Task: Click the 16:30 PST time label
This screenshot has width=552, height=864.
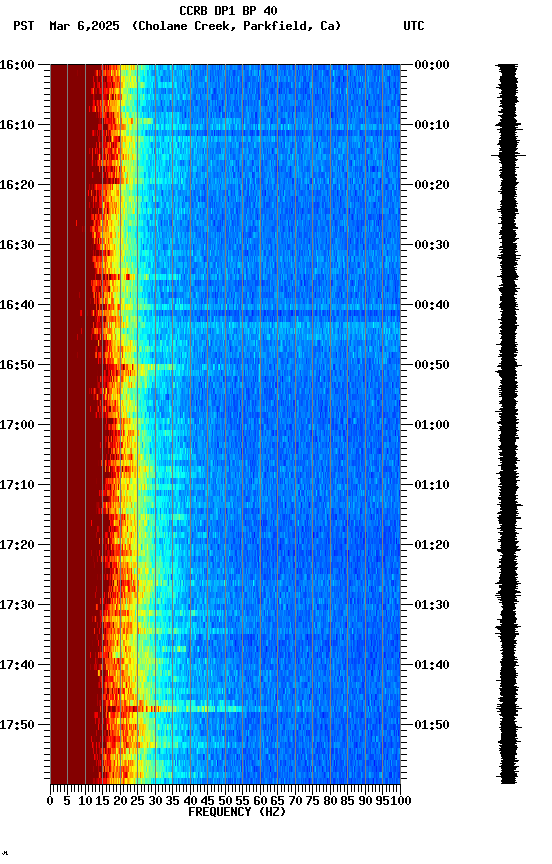Action: point(17,245)
